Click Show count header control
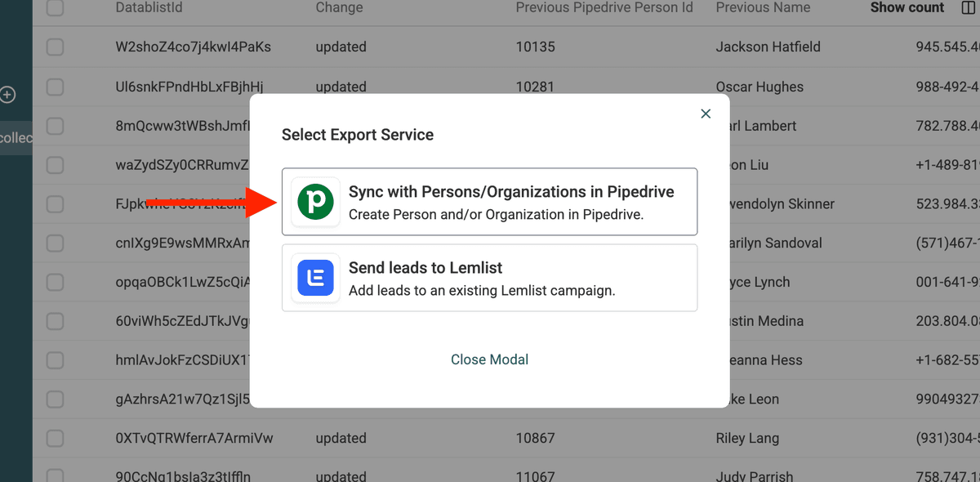Screen dimensions: 980x482 tap(906, 7)
